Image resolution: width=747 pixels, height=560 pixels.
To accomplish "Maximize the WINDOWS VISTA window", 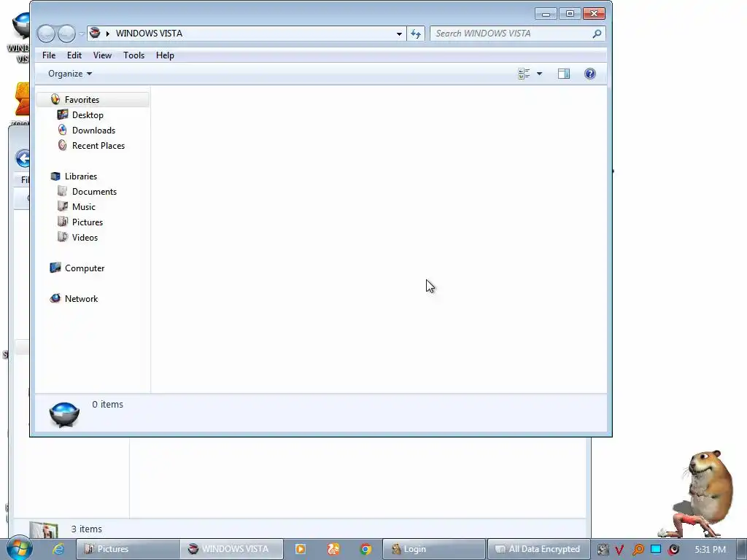I will (570, 14).
